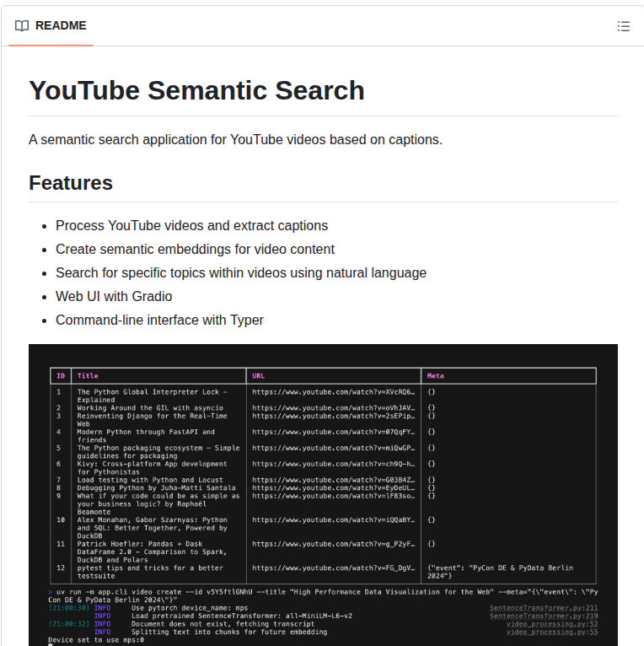Click the 'uv run -m app.cli video create' command

323,595
